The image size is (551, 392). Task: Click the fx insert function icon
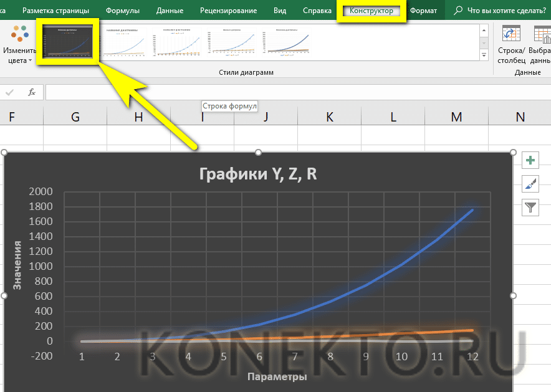click(x=32, y=92)
